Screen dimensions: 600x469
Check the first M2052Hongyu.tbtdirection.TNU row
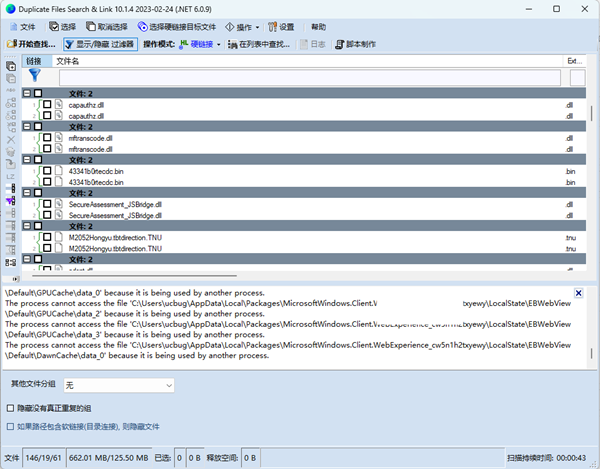pyautogui.click(x=47, y=237)
